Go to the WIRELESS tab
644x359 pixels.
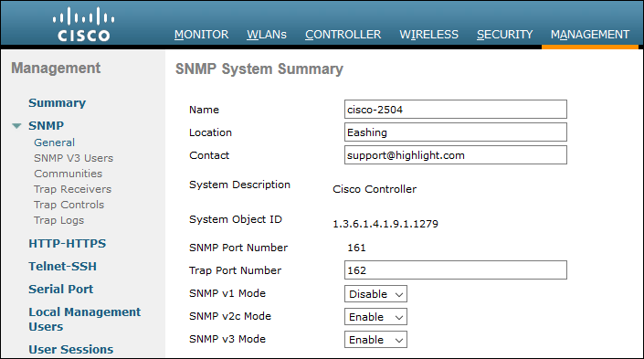tap(428, 35)
